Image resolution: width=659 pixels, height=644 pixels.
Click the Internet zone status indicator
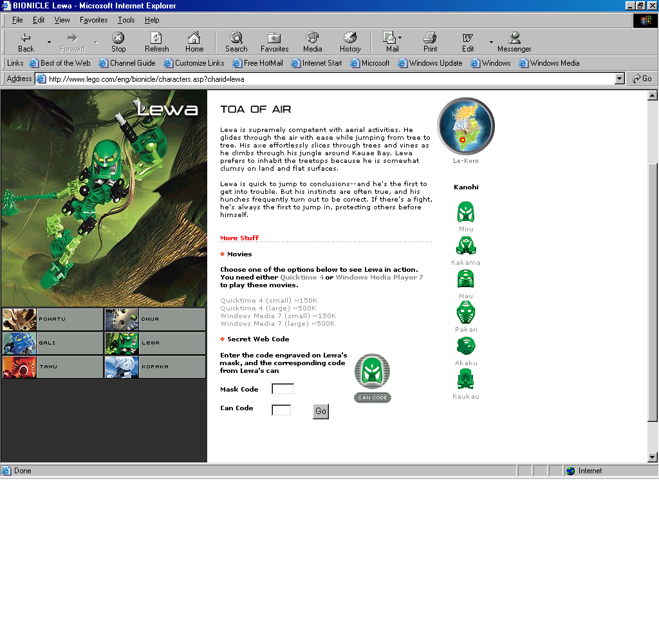point(610,471)
